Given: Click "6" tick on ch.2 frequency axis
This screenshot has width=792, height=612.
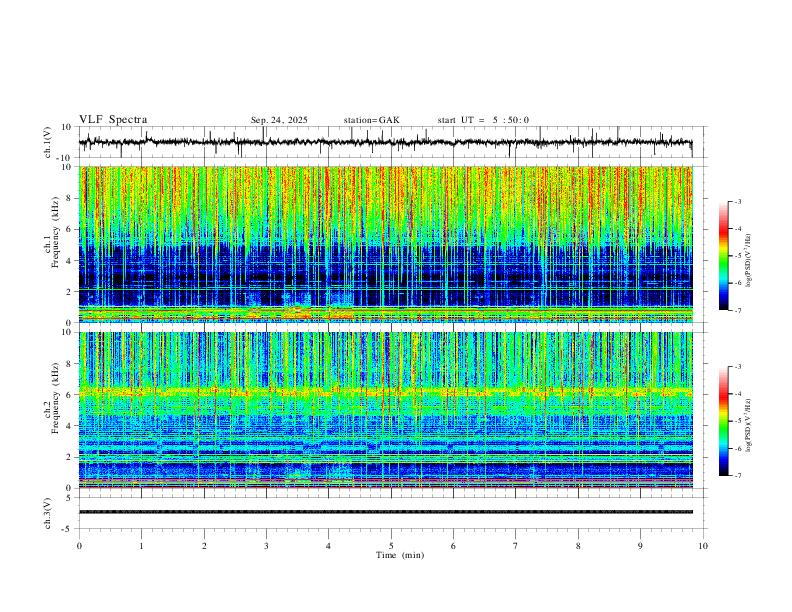Looking at the screenshot, I should 69,395.
